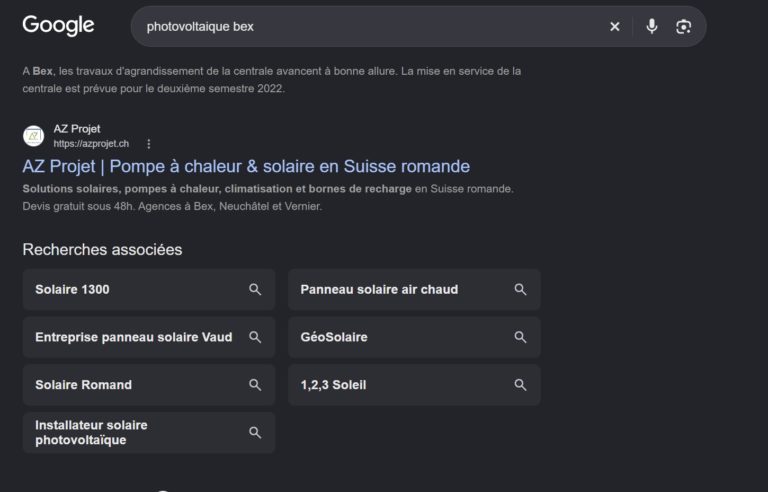
Task: Search related term Solaire 1300
Action: coord(149,289)
